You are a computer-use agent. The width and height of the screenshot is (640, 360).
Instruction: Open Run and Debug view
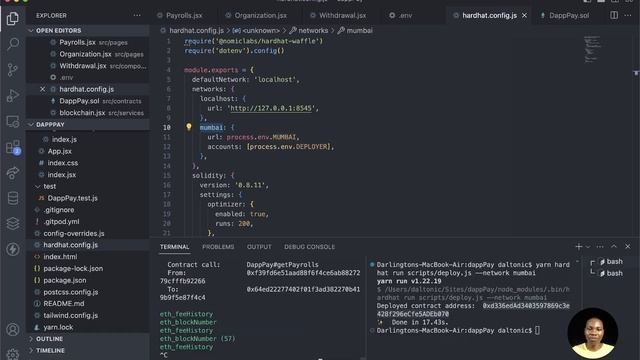click(x=13, y=96)
